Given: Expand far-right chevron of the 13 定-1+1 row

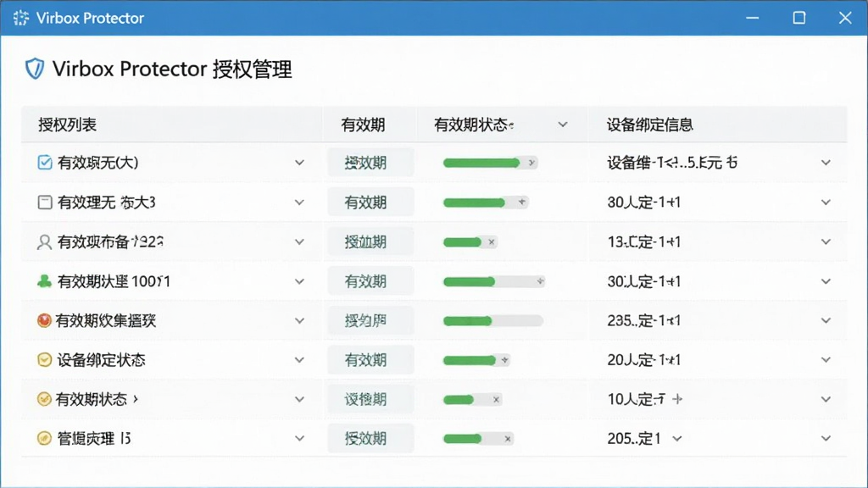Looking at the screenshot, I should coord(826,241).
